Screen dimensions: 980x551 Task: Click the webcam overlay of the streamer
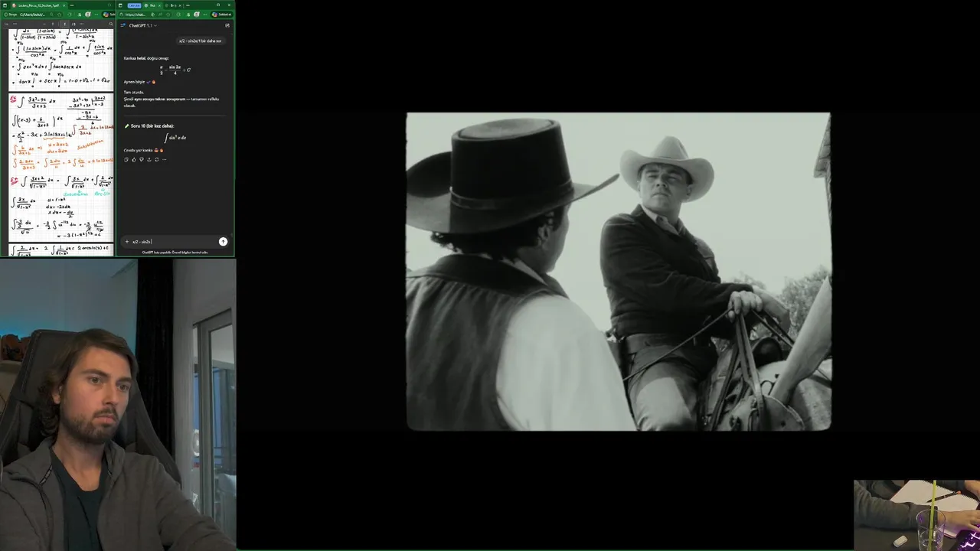click(118, 404)
